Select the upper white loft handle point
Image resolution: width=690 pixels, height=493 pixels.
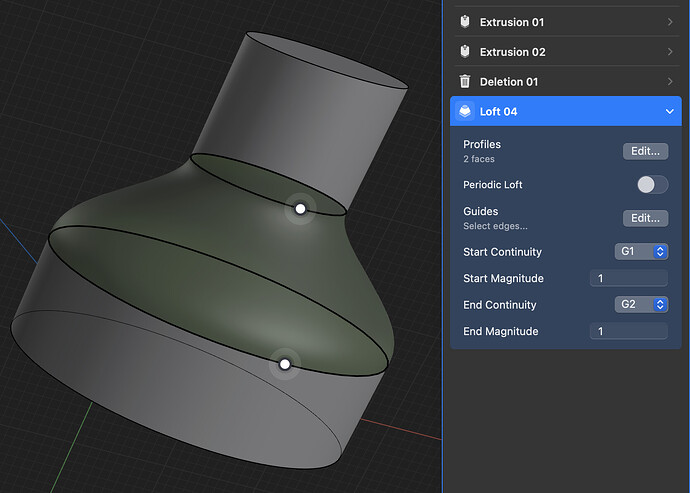click(299, 208)
